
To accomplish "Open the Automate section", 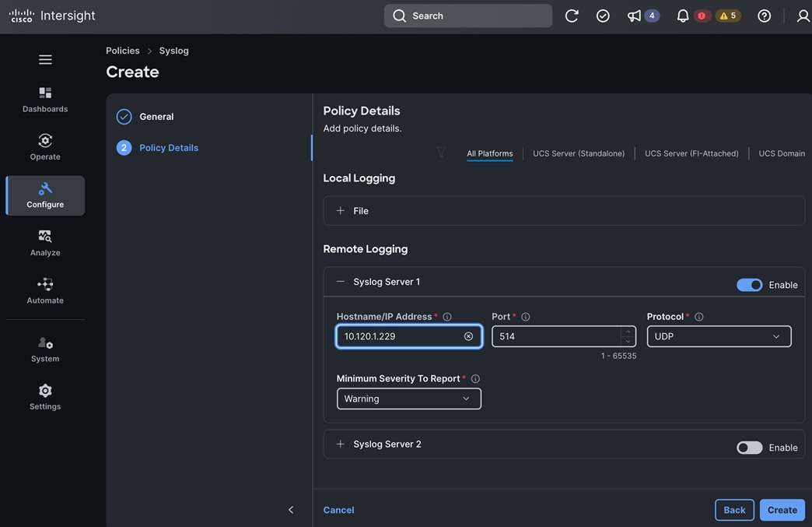I will [45, 290].
